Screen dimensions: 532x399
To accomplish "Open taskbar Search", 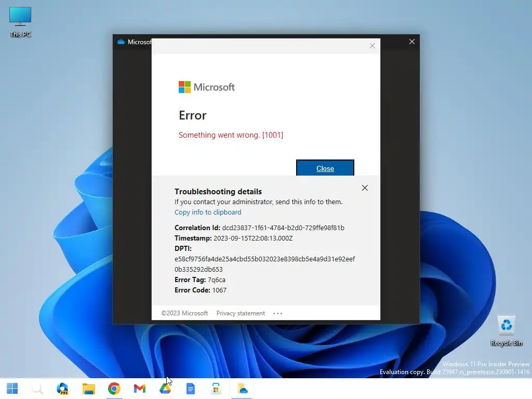I will click(37, 389).
